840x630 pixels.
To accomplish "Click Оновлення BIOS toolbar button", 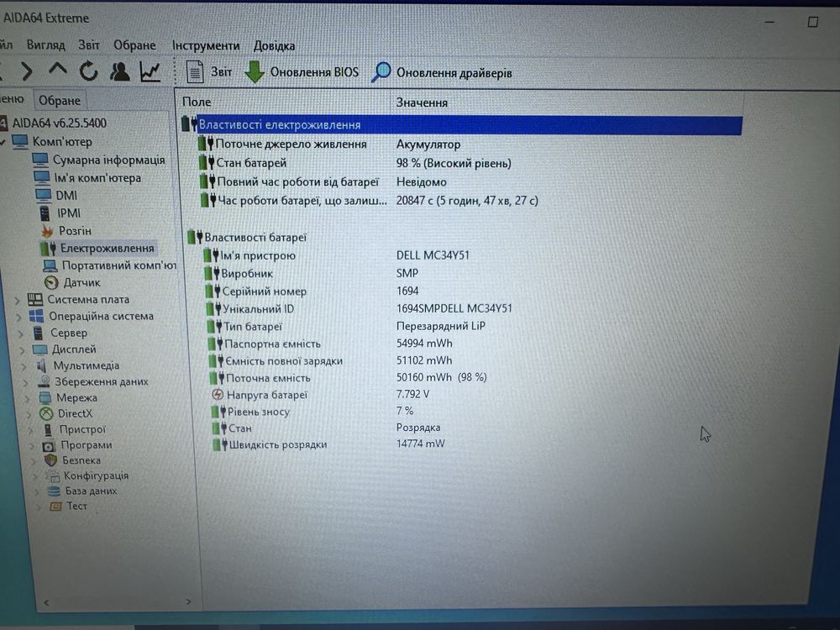I will click(x=302, y=71).
